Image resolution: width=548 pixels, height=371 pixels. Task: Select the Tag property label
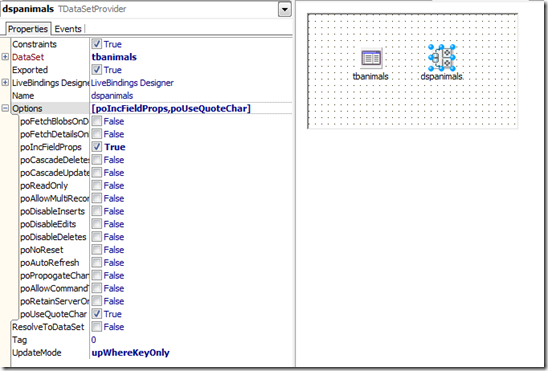point(19,340)
